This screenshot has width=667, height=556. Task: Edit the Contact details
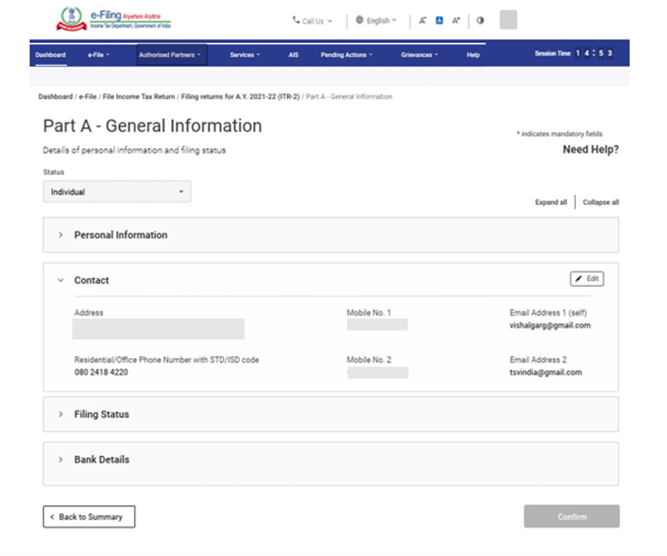(587, 279)
